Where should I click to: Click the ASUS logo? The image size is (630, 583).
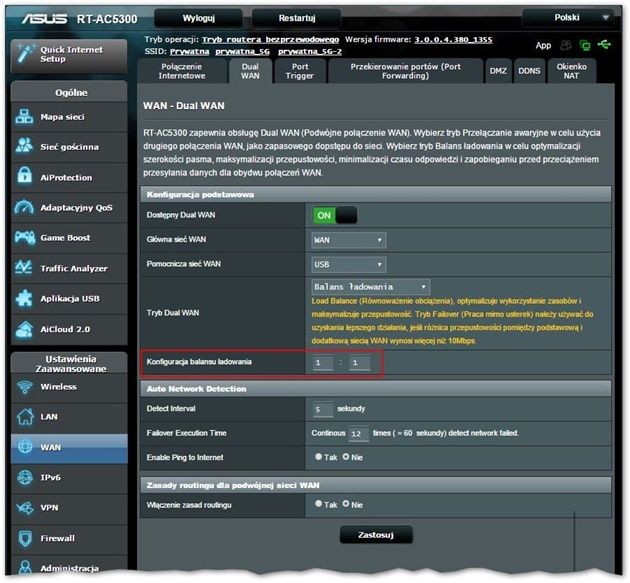pyautogui.click(x=44, y=18)
